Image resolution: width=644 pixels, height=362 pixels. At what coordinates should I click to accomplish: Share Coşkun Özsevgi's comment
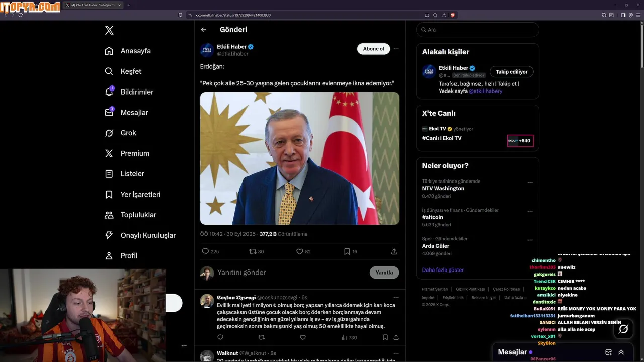pos(396,337)
